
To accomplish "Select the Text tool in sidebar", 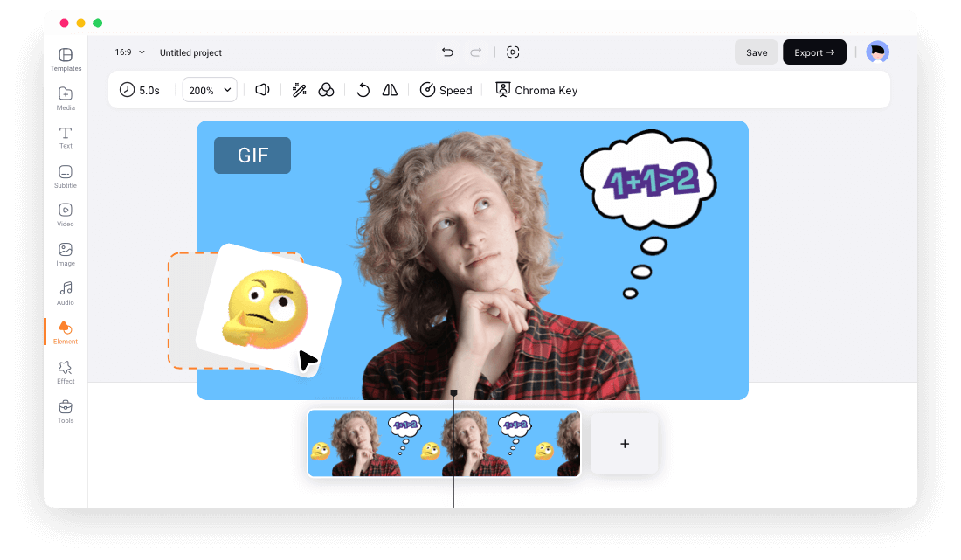I will tap(66, 138).
